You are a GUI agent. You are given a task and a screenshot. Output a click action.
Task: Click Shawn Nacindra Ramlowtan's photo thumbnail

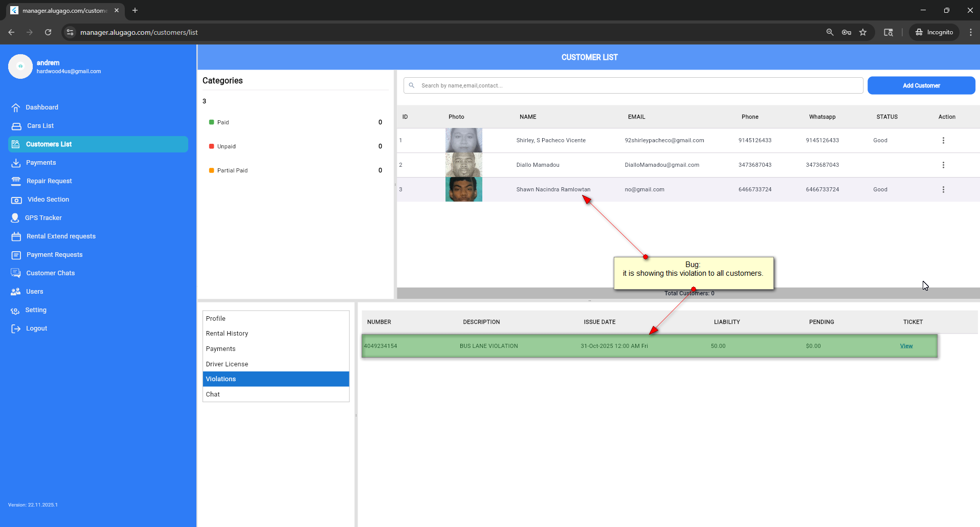click(463, 189)
